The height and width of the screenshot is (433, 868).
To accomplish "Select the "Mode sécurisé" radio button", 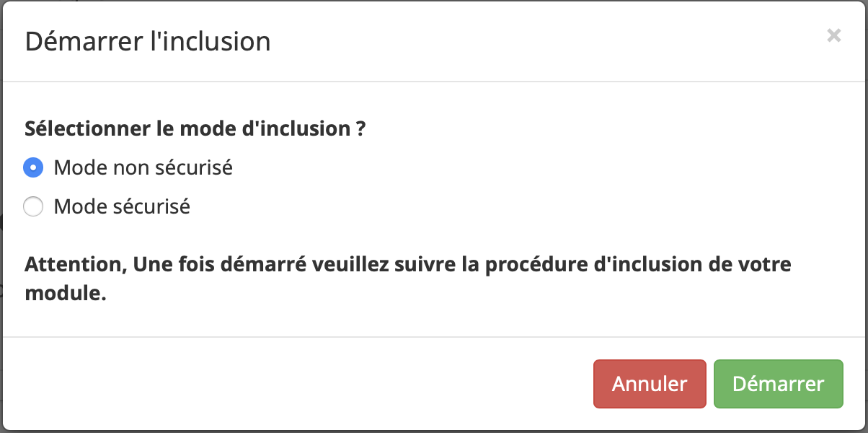I will [x=32, y=207].
